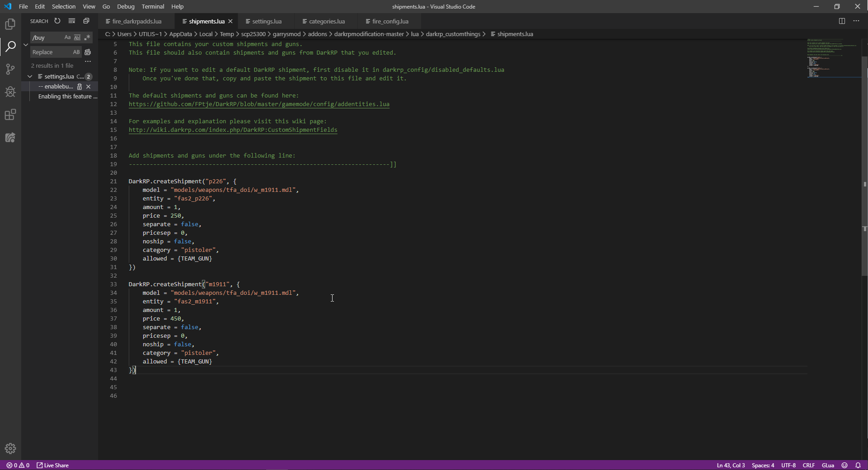Collapse the Replace field with the chevron
Screen dimensions: 868x470
coord(26,45)
